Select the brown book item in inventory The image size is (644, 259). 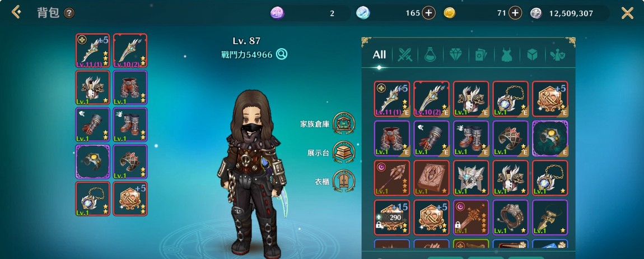[x=431, y=178]
